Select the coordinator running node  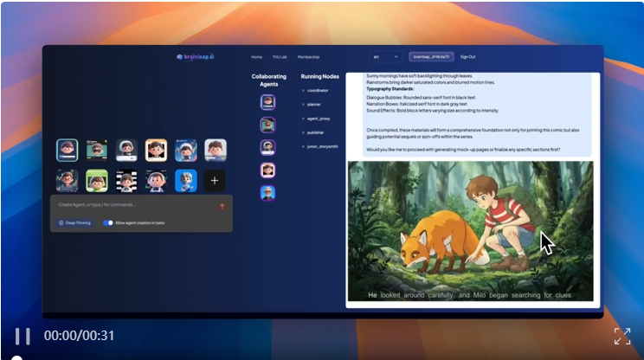(x=318, y=90)
